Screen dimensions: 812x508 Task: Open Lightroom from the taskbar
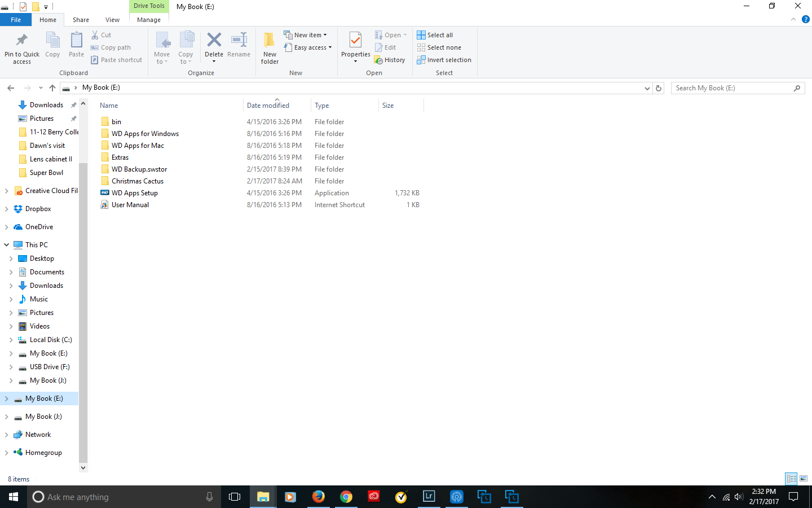[x=429, y=497]
